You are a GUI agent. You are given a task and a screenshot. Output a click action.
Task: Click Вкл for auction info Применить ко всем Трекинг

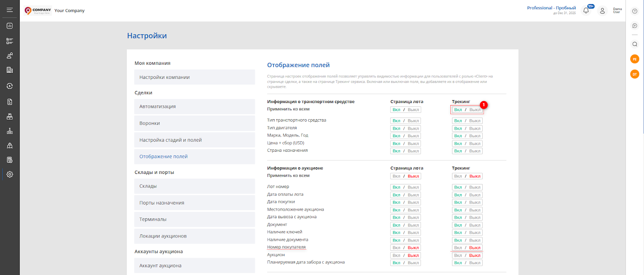pos(458,176)
